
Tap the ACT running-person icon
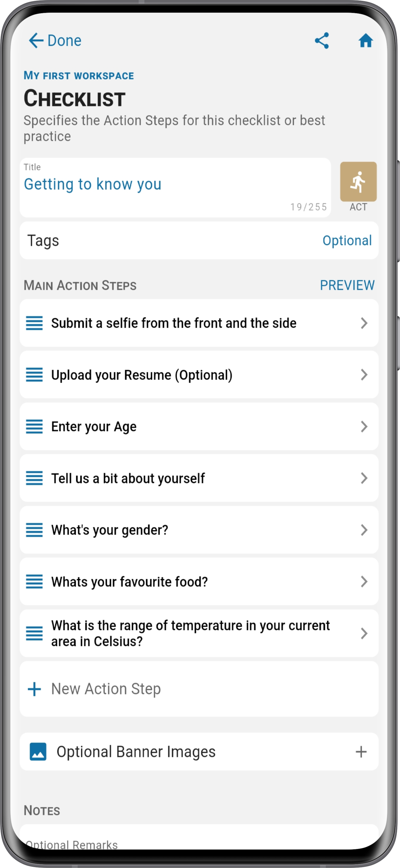358,181
